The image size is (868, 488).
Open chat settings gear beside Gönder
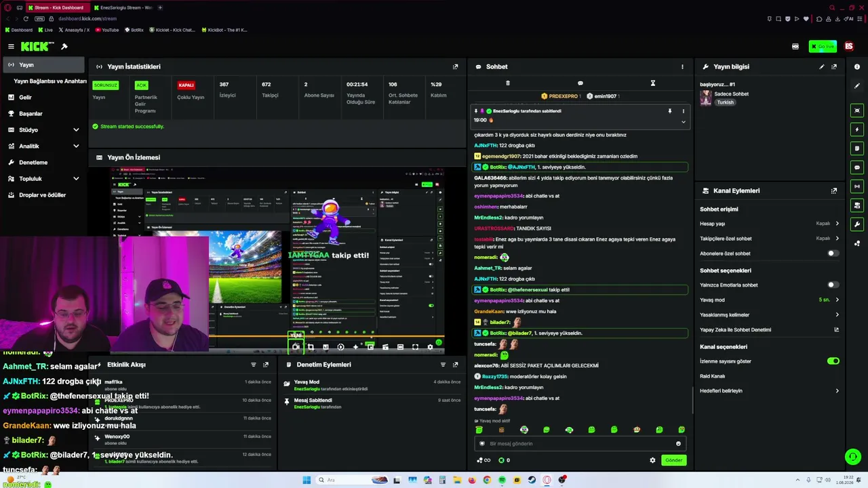coord(652,460)
